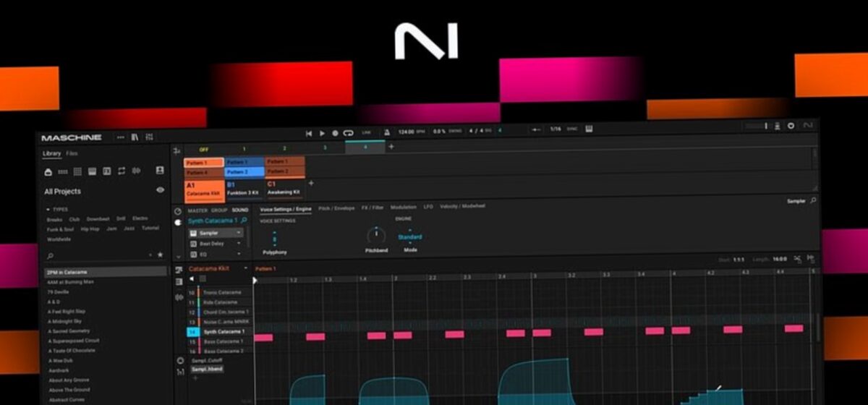Click the 124.00 BPM tempo field
The width and height of the screenshot is (868, 405).
[x=411, y=132]
